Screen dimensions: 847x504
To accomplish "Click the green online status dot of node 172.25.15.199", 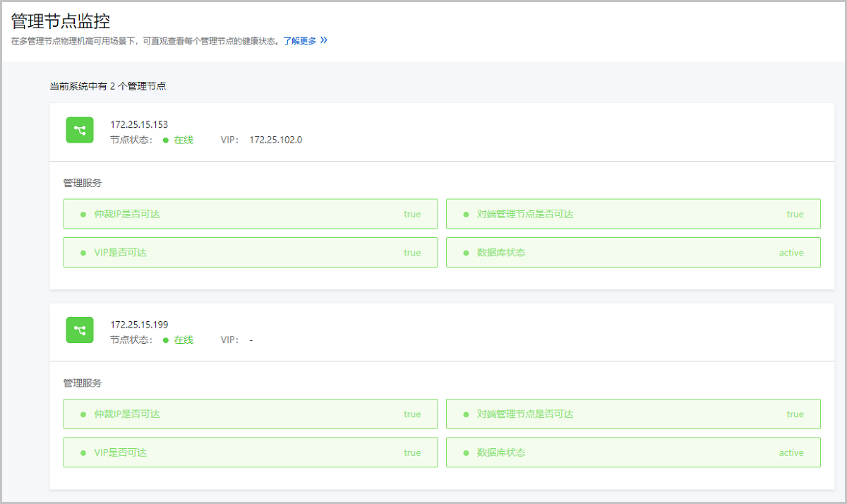I will click(x=166, y=340).
